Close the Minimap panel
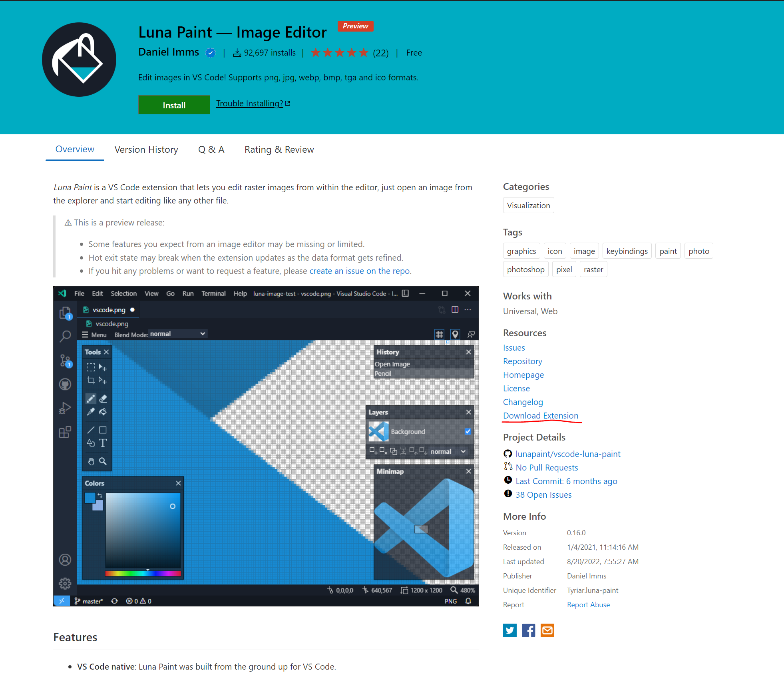This screenshot has height=674, width=784. (x=468, y=471)
